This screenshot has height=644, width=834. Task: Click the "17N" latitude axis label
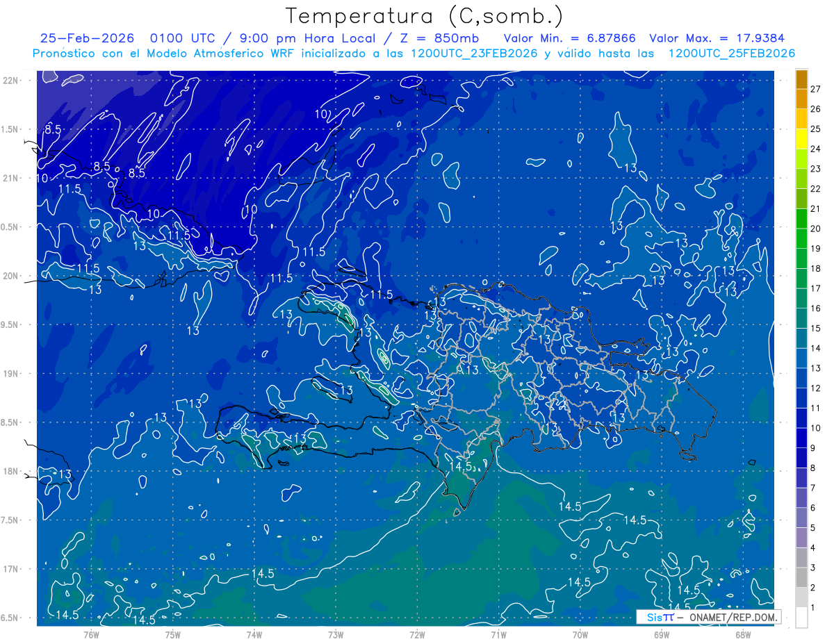click(10, 569)
